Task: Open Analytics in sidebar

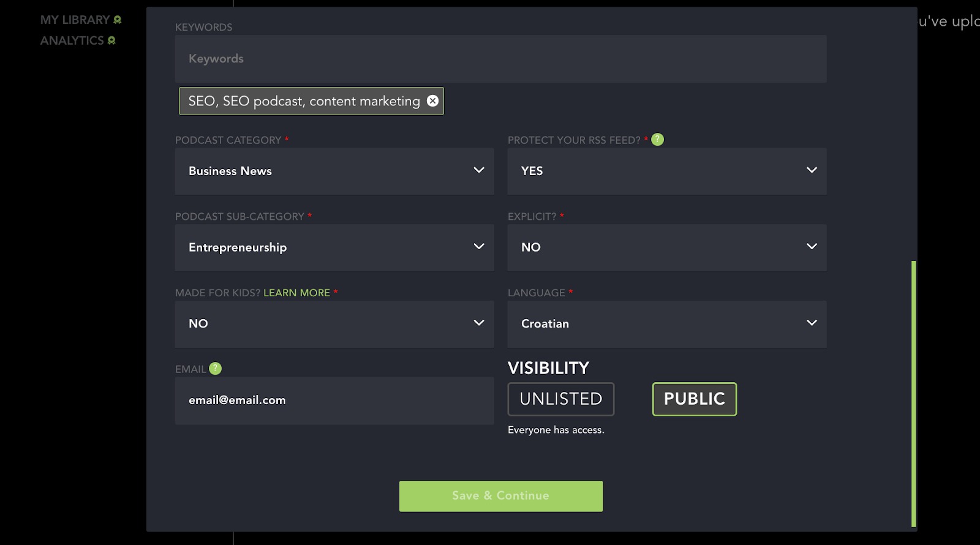Action: 72,40
